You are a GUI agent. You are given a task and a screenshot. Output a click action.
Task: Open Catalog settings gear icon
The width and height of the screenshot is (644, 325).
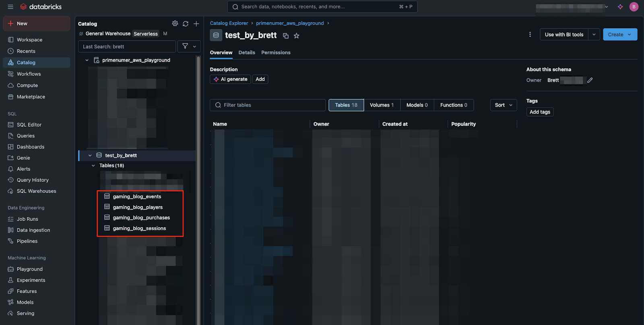point(175,24)
